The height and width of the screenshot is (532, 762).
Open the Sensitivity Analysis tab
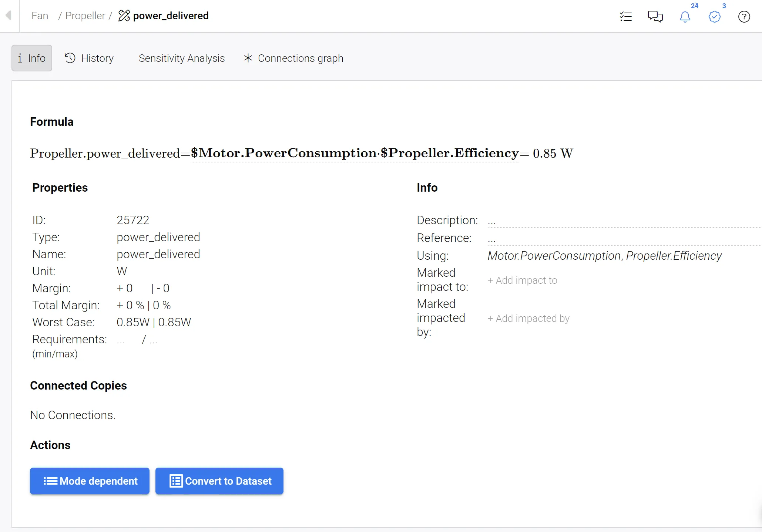point(181,58)
